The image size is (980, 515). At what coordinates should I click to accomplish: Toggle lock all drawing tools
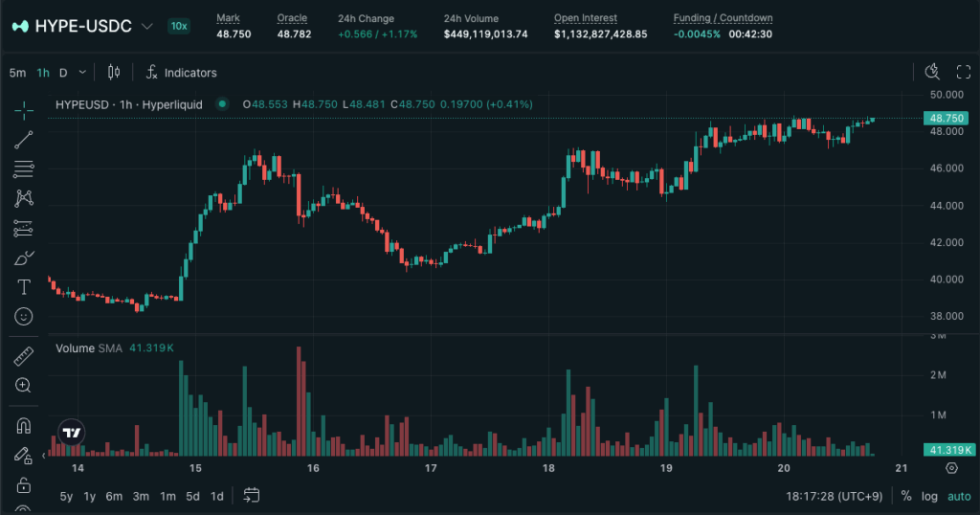(24, 485)
